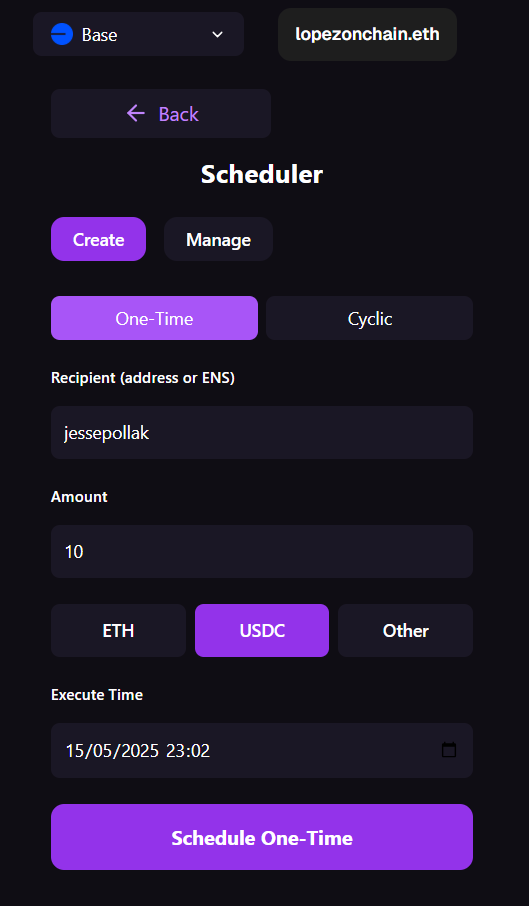Focus the Recipient field containing jessepollak

tap(262, 433)
